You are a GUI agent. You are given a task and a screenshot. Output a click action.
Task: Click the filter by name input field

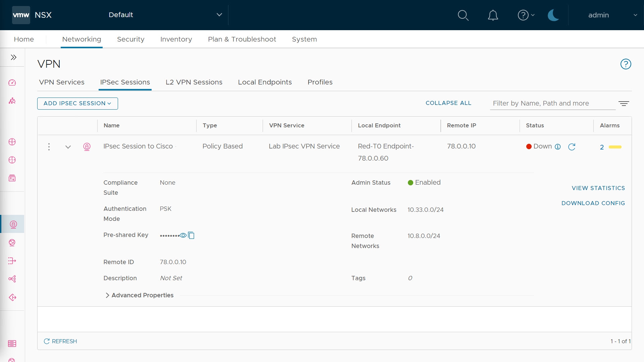tap(552, 103)
